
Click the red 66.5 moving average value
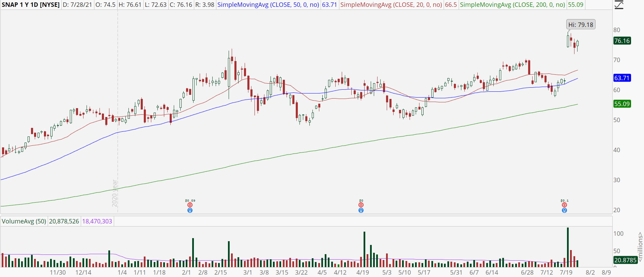click(451, 5)
